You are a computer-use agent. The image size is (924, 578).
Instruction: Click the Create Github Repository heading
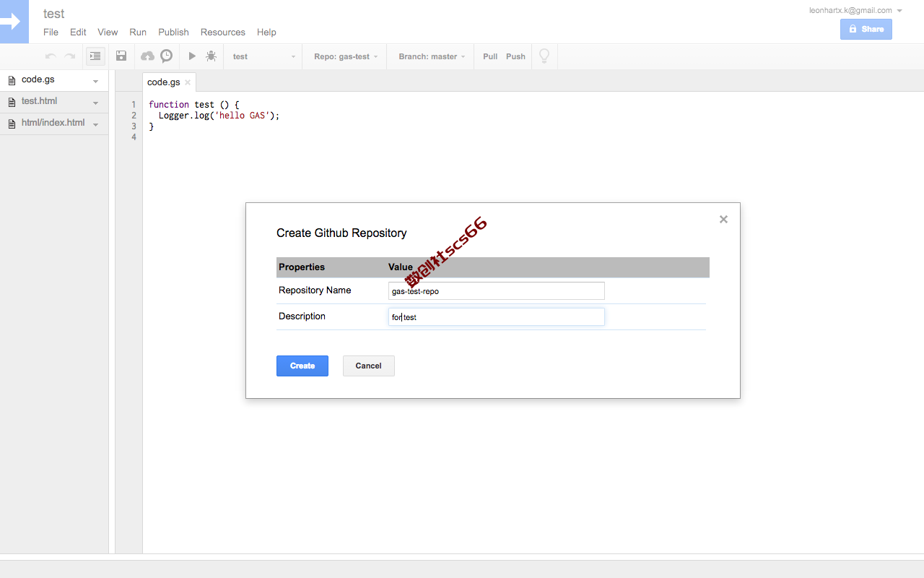tap(341, 233)
